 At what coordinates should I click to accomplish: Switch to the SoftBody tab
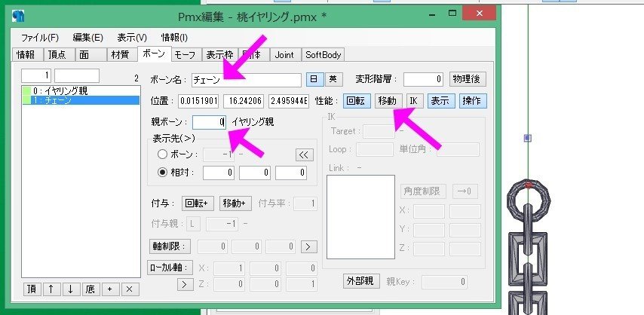click(x=324, y=54)
